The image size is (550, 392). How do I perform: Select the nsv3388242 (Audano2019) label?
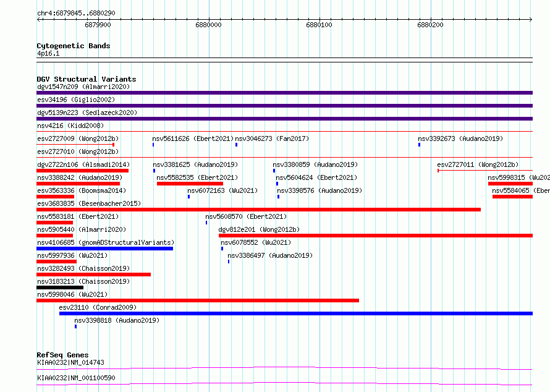pos(80,177)
